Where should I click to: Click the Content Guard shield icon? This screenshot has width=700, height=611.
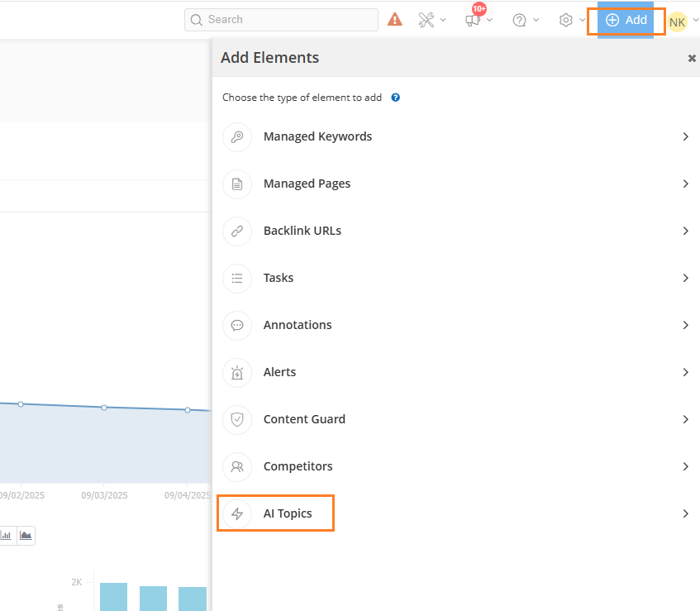[x=237, y=419]
